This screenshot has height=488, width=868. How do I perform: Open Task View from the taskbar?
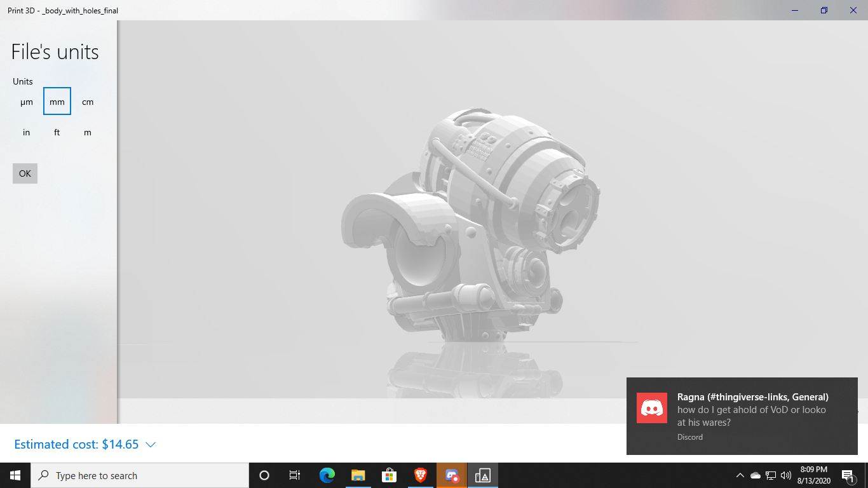click(x=295, y=475)
